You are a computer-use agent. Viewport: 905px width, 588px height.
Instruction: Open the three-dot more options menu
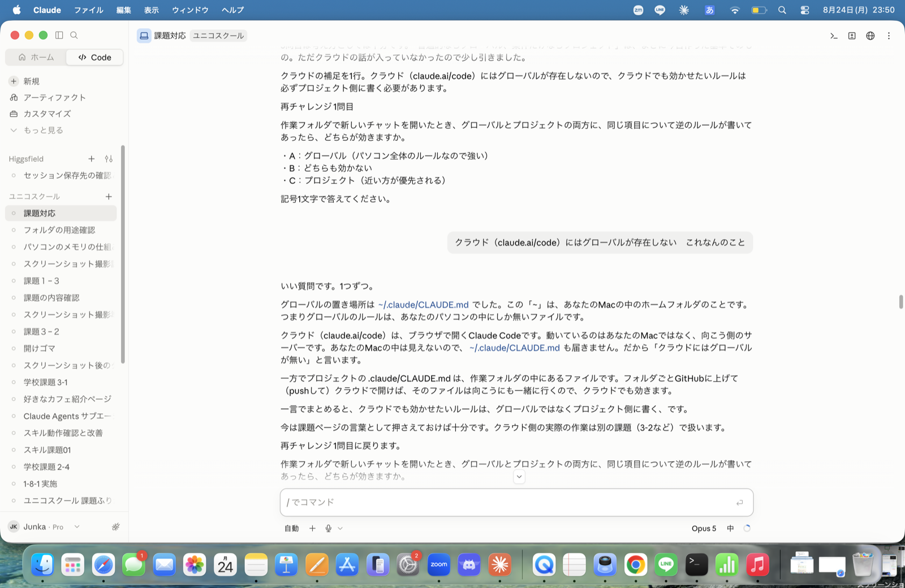point(889,36)
